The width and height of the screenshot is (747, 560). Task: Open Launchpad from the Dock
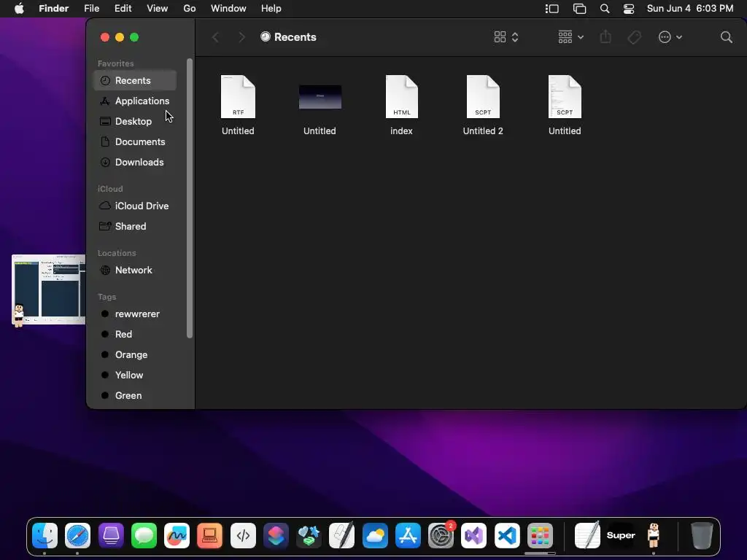tap(540, 536)
